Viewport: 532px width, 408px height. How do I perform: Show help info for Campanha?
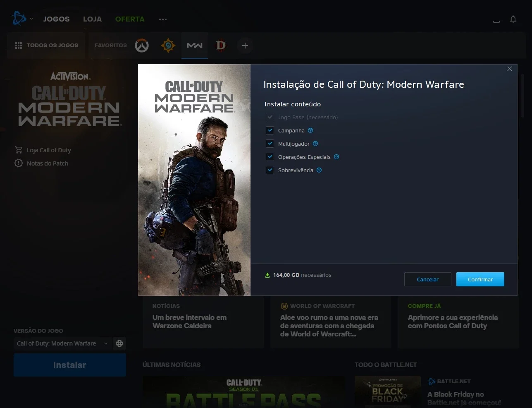tap(310, 130)
